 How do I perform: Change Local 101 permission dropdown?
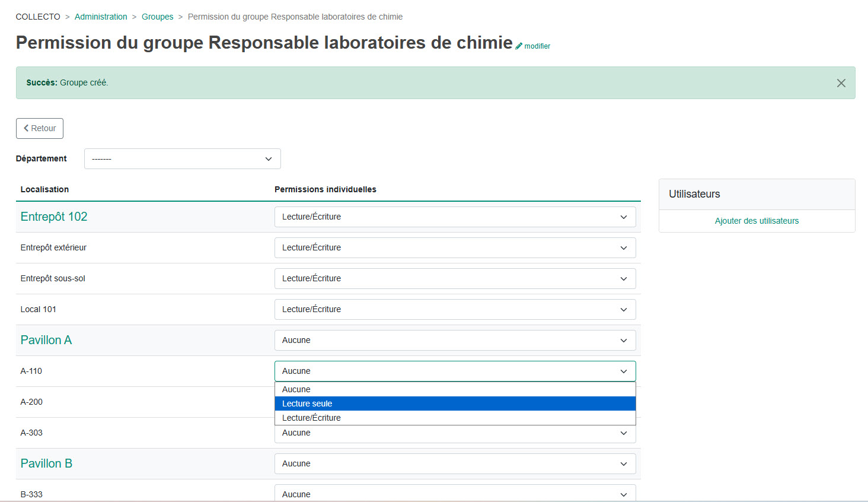tap(455, 310)
